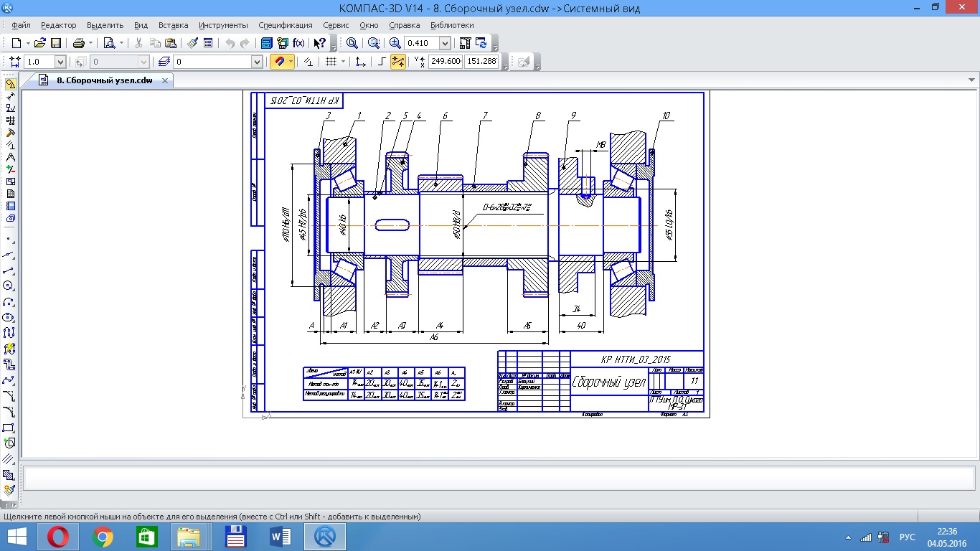Select the Point tool
This screenshot has height=551, width=980.
point(9,239)
